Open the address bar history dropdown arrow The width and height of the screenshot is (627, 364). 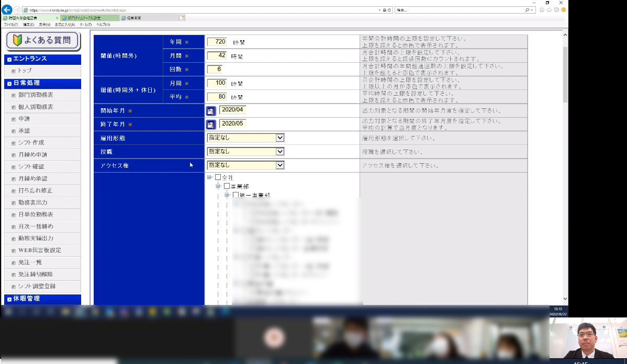[379, 10]
